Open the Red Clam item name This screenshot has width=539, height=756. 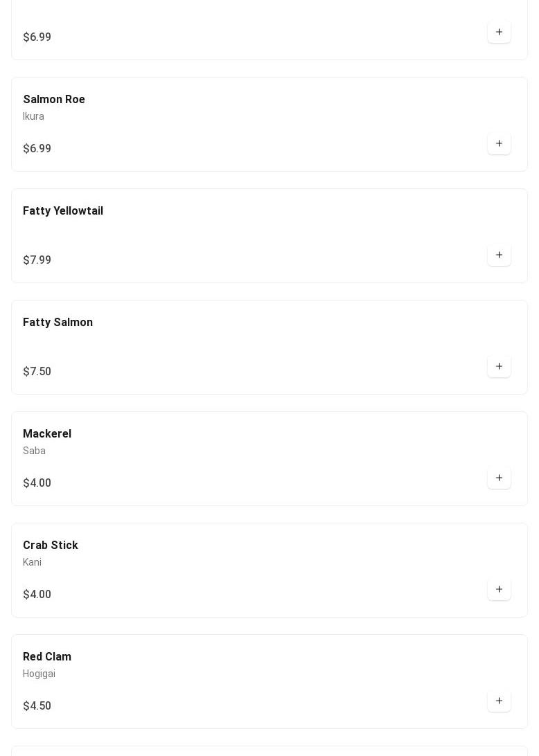(x=47, y=657)
